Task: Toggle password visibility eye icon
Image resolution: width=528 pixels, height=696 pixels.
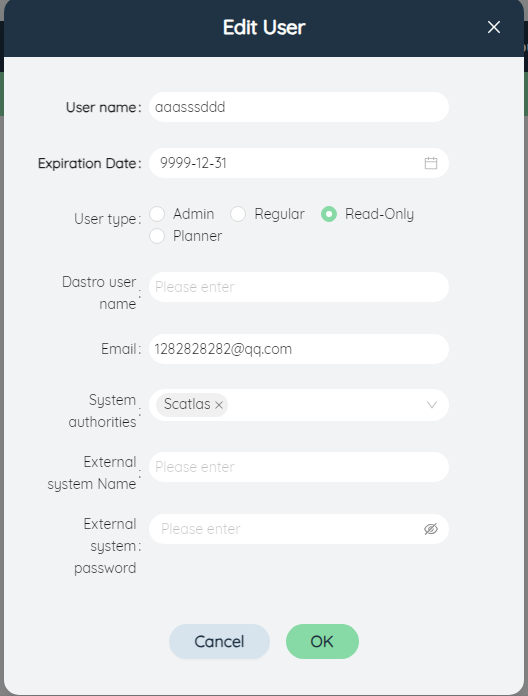Action: coord(430,529)
